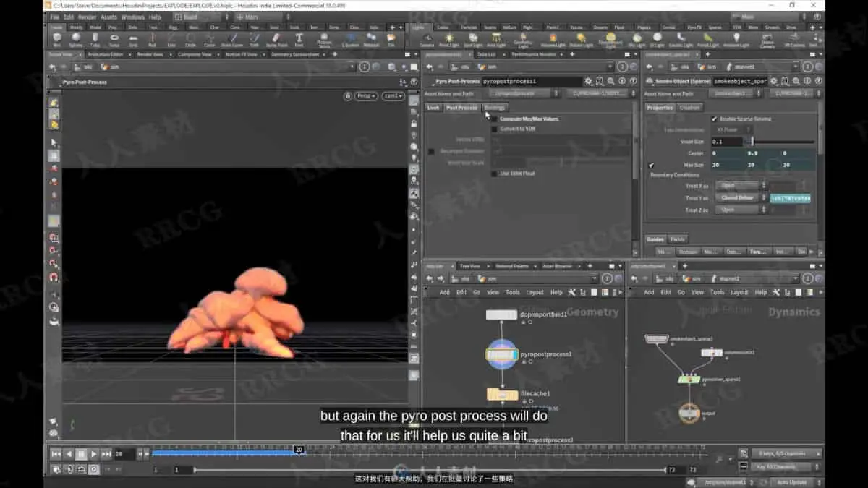Open the Render menu
Screen dimensions: 868x488
point(87,17)
